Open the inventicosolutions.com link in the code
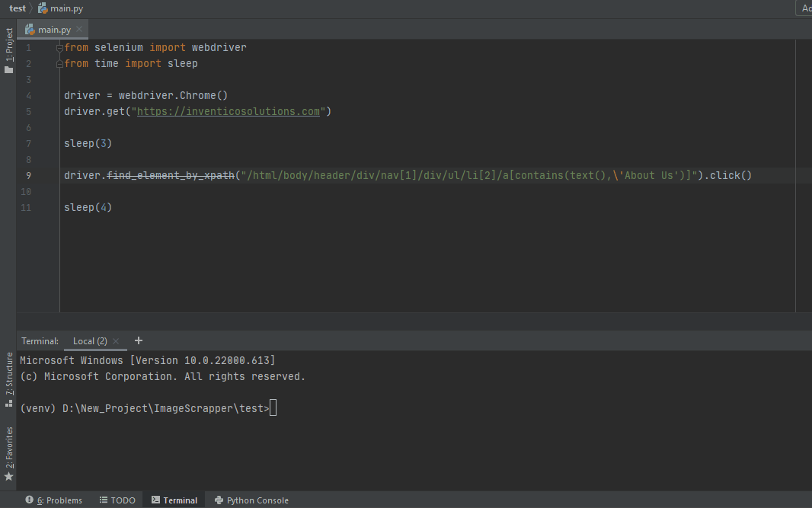 click(x=229, y=111)
